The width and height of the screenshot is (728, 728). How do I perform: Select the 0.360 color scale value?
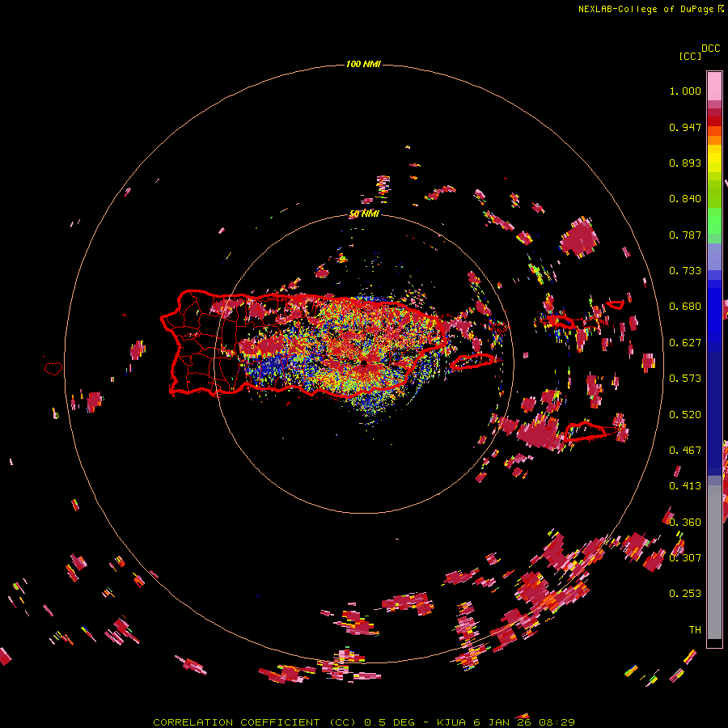(x=685, y=523)
